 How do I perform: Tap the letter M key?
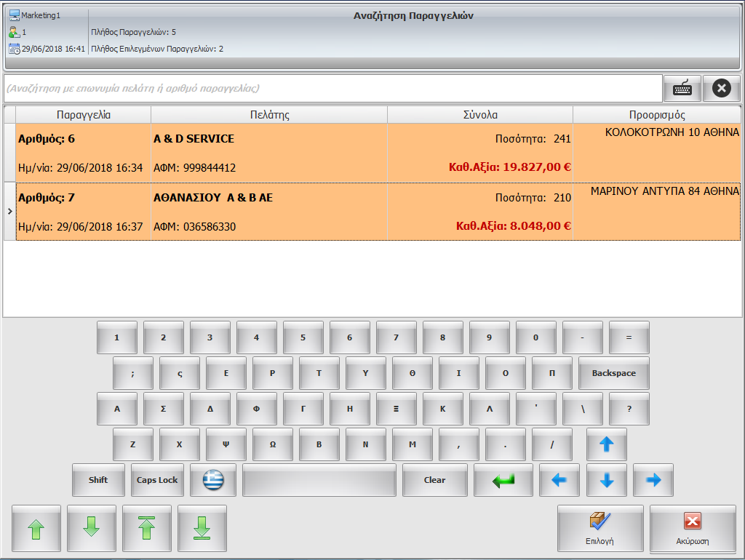(x=413, y=444)
